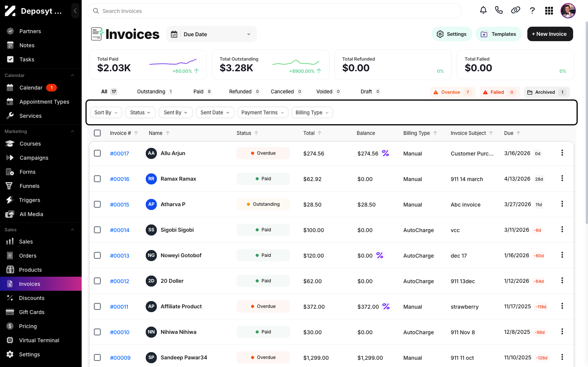The image size is (588, 367).
Task: Check the box for Sigobi Sigobi invoice
Action: (97, 230)
